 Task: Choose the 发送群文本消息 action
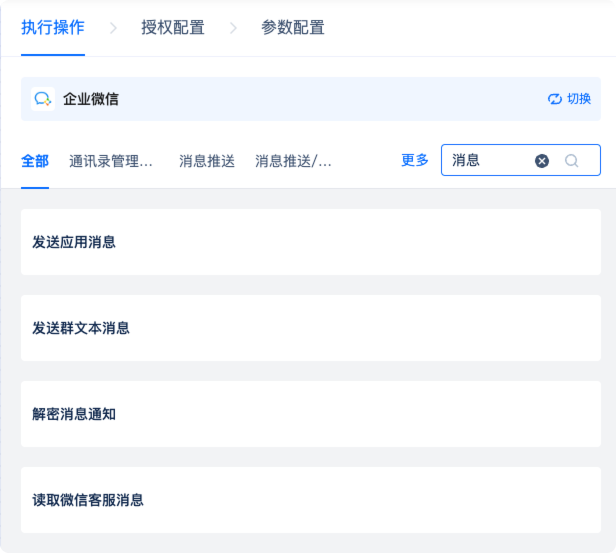pyautogui.click(x=311, y=328)
